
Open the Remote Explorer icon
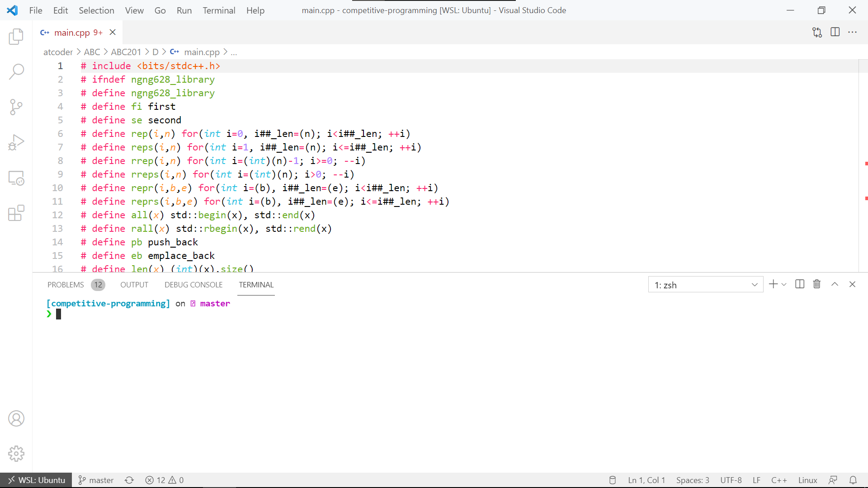(x=16, y=178)
